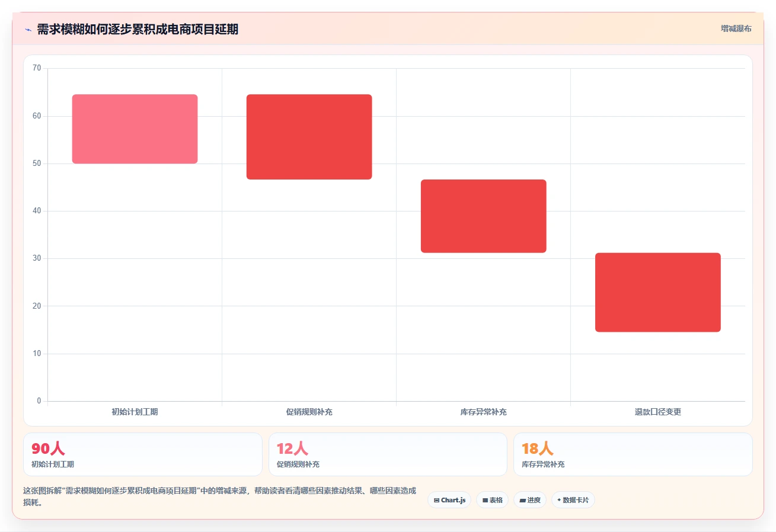Click the 12人 value text

(x=292, y=448)
